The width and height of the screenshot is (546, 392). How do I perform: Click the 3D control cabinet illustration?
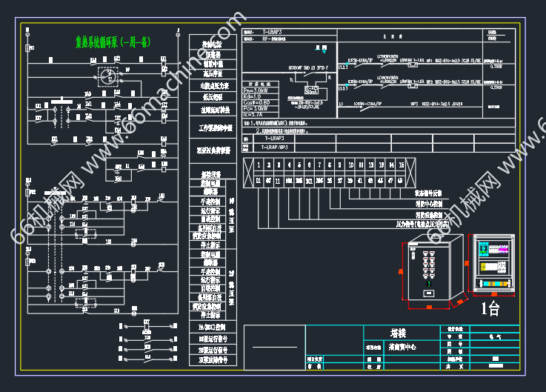pos(432,271)
